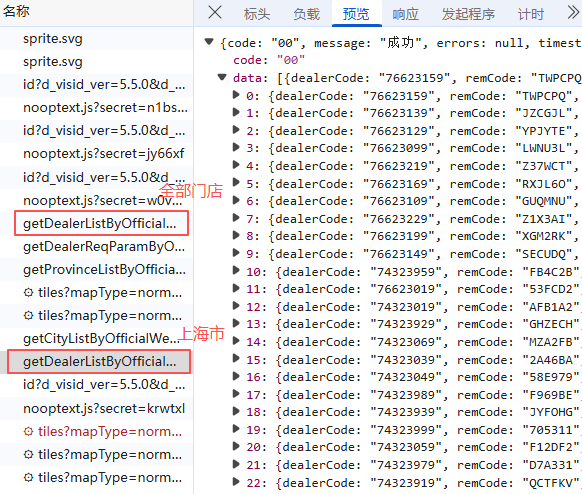Collapse the root response object
Image resolution: width=582 pixels, height=494 pixels.
point(209,42)
